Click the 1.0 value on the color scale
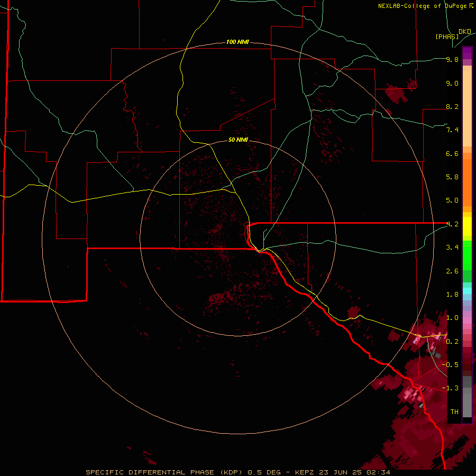476x476 pixels. click(452, 318)
